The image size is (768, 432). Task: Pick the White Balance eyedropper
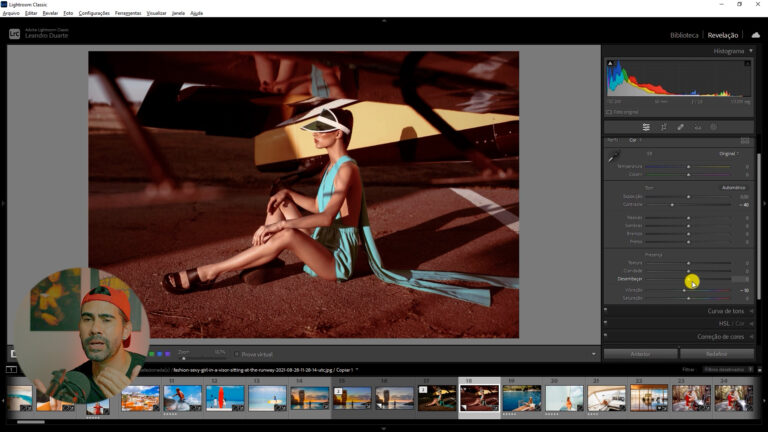tap(614, 156)
